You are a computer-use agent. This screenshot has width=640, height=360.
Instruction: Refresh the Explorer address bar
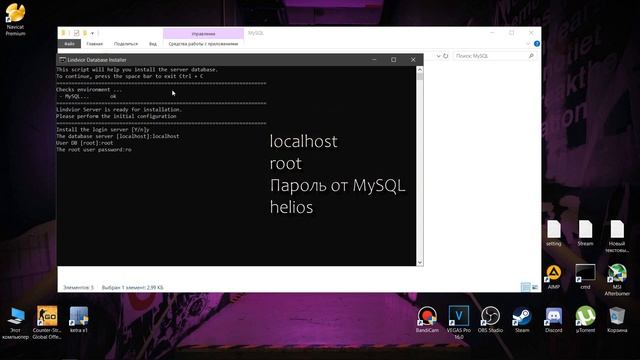tap(446, 56)
